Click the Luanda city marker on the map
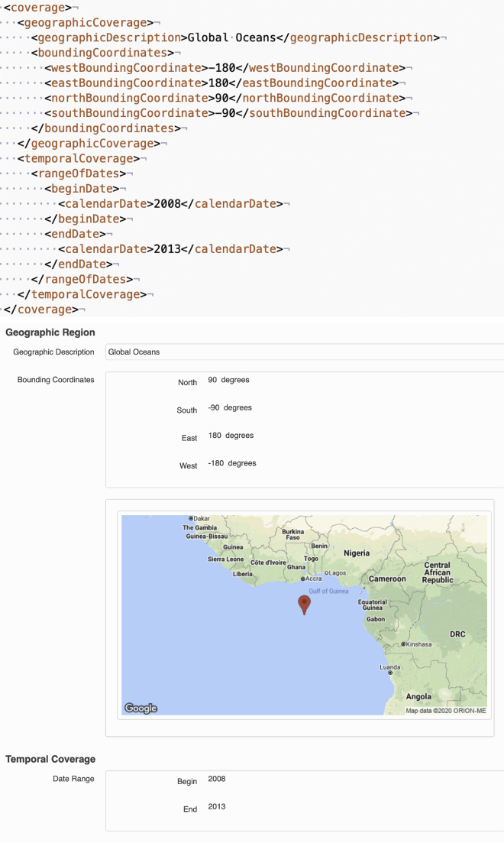The height and width of the screenshot is (843, 504). click(390, 673)
